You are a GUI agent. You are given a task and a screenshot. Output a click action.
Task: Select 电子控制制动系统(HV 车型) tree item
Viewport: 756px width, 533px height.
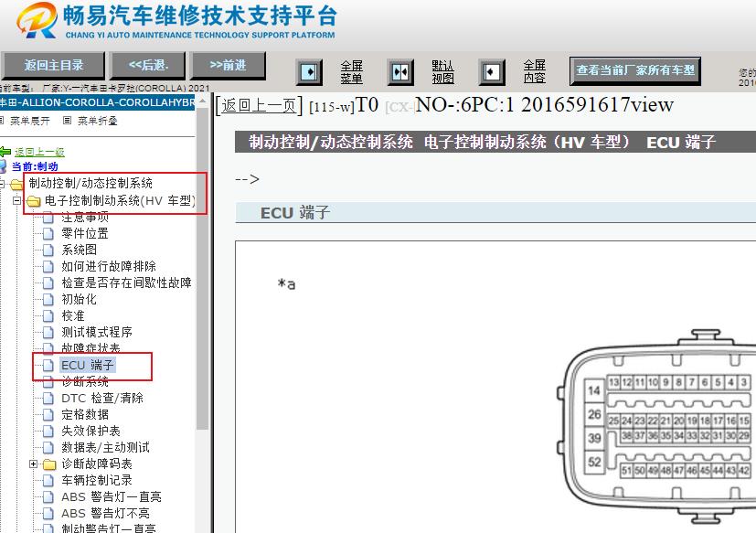[121, 200]
